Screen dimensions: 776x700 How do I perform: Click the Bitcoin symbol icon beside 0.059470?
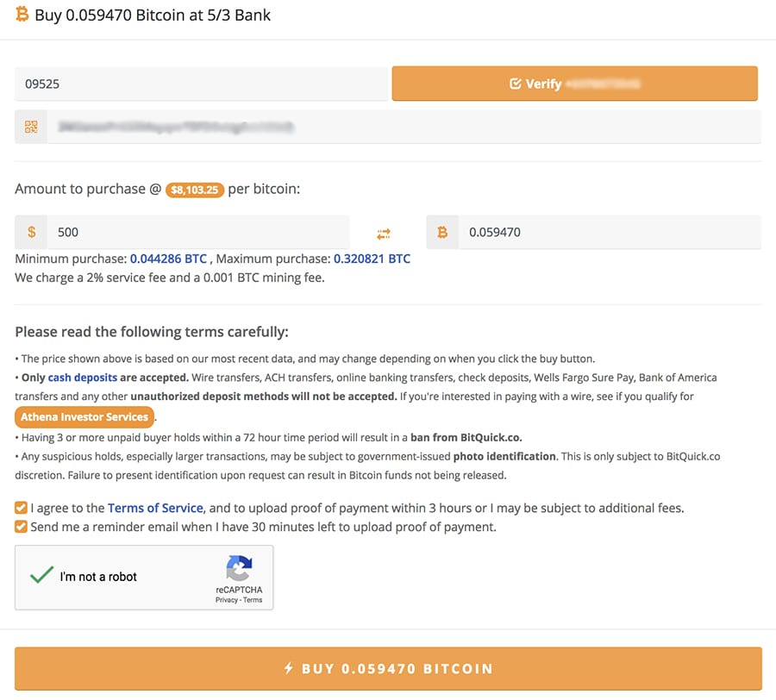442,232
